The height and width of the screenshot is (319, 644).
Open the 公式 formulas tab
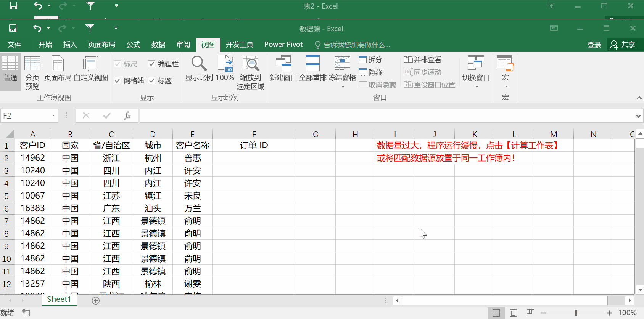pos(134,45)
